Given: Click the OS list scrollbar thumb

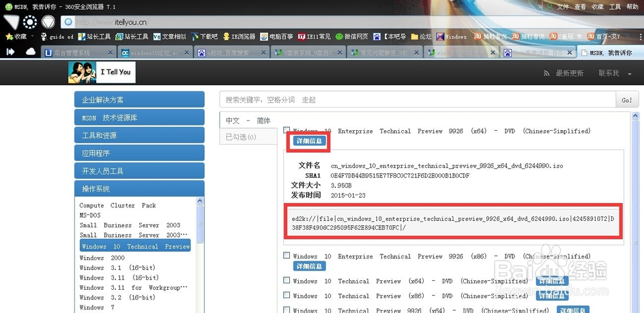Looking at the screenshot, I should [x=200, y=224].
